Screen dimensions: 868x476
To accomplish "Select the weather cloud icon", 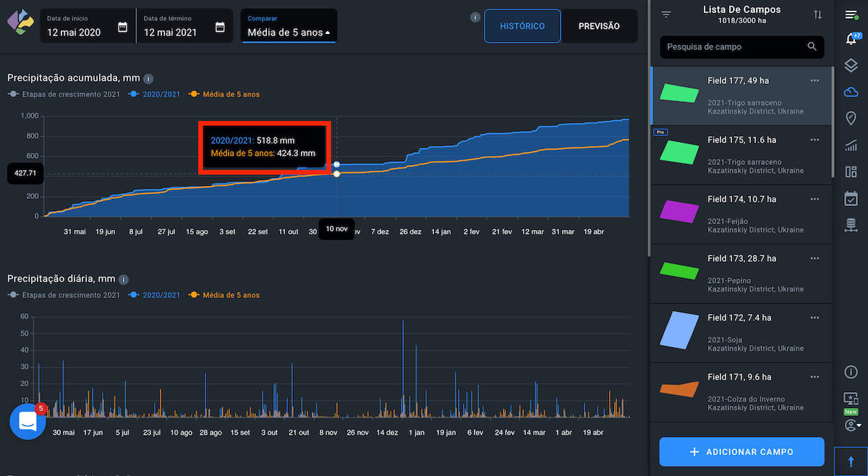I will (851, 92).
